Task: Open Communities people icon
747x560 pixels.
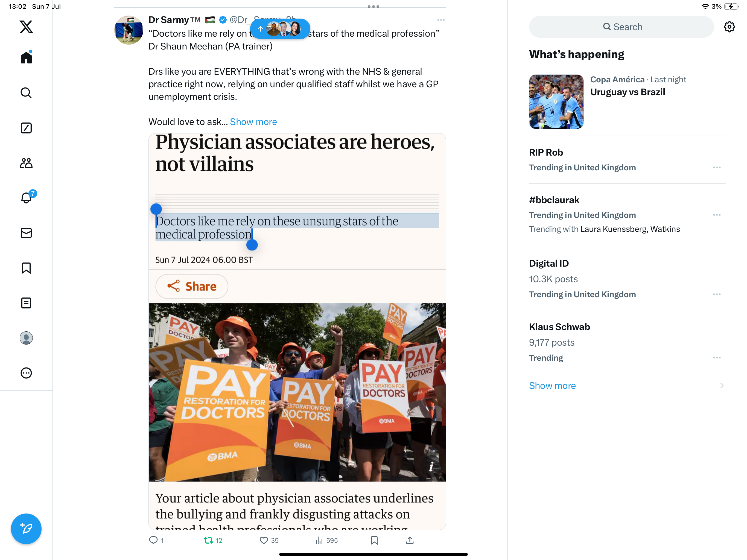Action: click(26, 163)
